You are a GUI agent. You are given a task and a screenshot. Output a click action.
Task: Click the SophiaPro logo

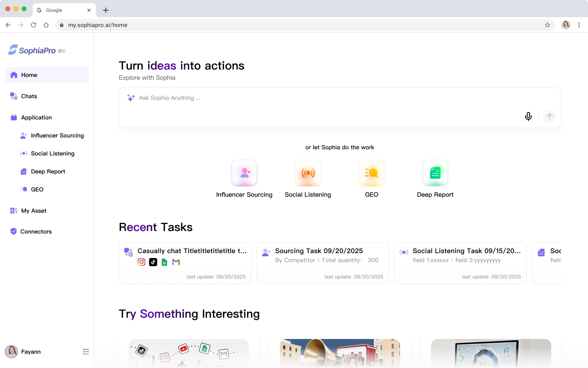(x=37, y=50)
